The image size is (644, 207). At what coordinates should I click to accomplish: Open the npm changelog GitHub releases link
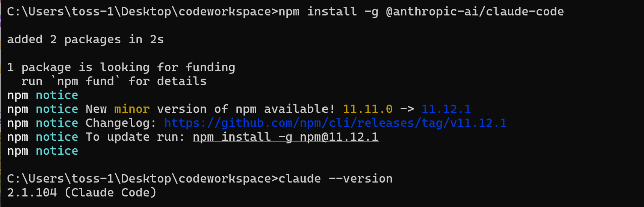[x=335, y=123]
